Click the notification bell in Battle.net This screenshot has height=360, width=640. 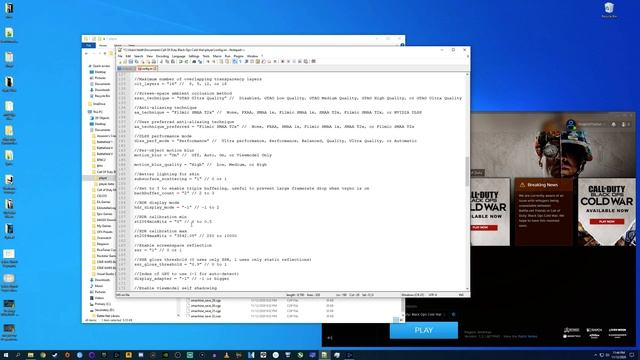coord(613,124)
